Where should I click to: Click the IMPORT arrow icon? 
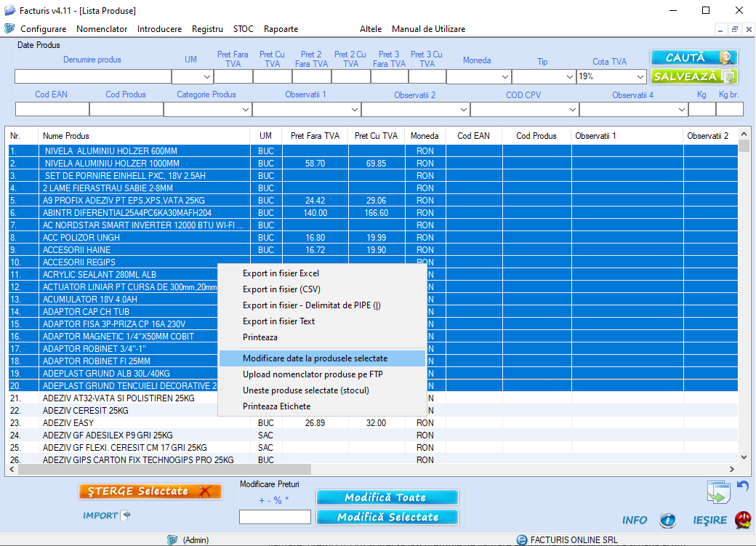126,515
